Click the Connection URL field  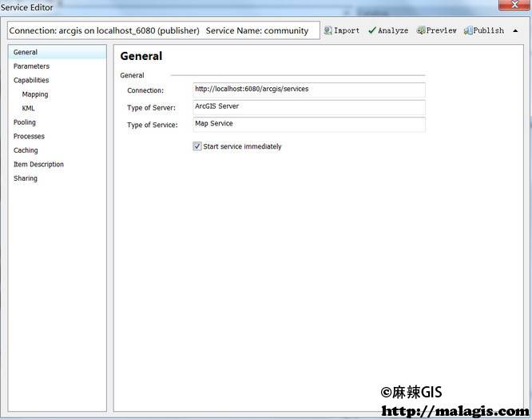coord(309,90)
